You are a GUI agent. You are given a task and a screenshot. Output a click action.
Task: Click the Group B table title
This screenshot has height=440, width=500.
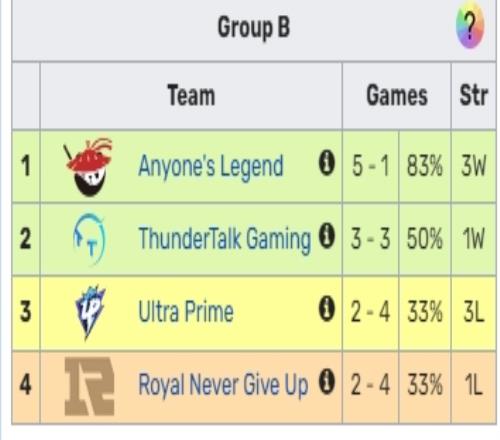coord(254,28)
